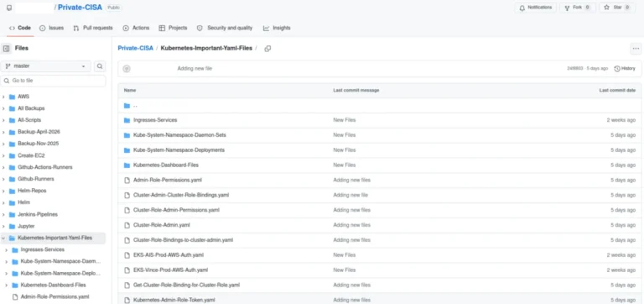Open the commit History link

tap(625, 69)
